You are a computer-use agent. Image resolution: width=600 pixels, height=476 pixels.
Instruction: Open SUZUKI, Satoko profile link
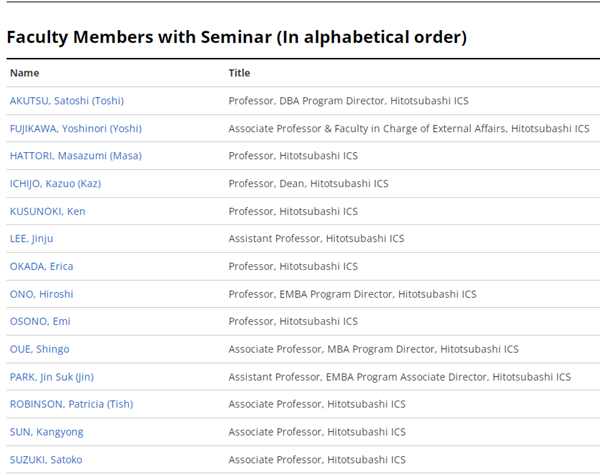coord(46,460)
